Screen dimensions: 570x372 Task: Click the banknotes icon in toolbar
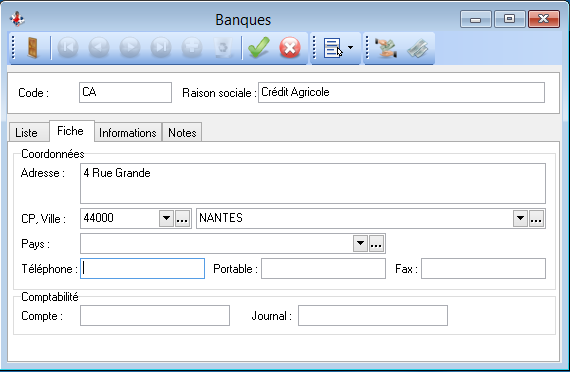[x=418, y=48]
